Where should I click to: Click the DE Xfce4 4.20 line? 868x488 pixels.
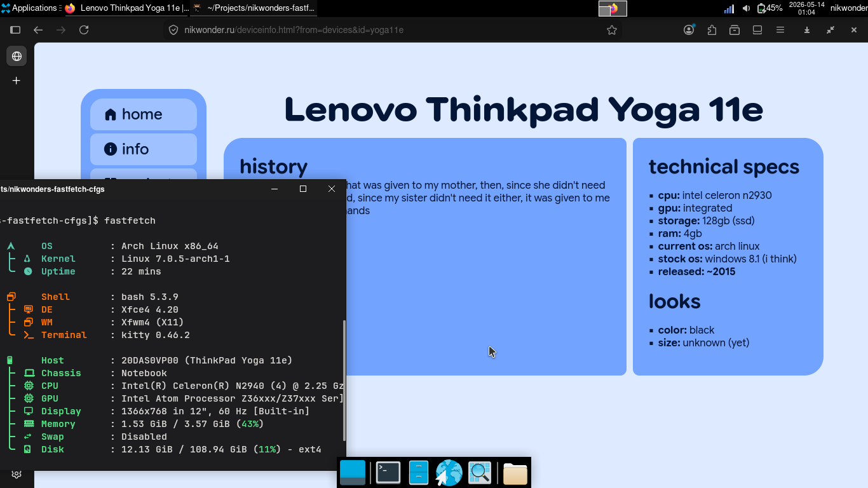click(92, 309)
